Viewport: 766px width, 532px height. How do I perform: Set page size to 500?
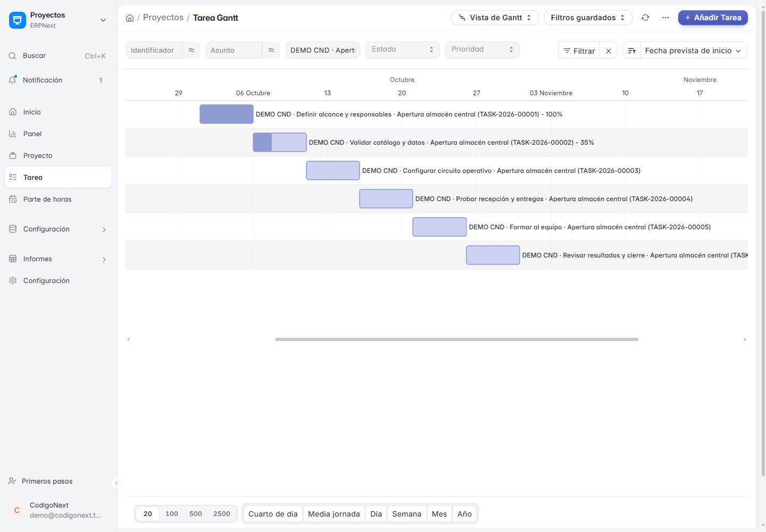point(196,514)
